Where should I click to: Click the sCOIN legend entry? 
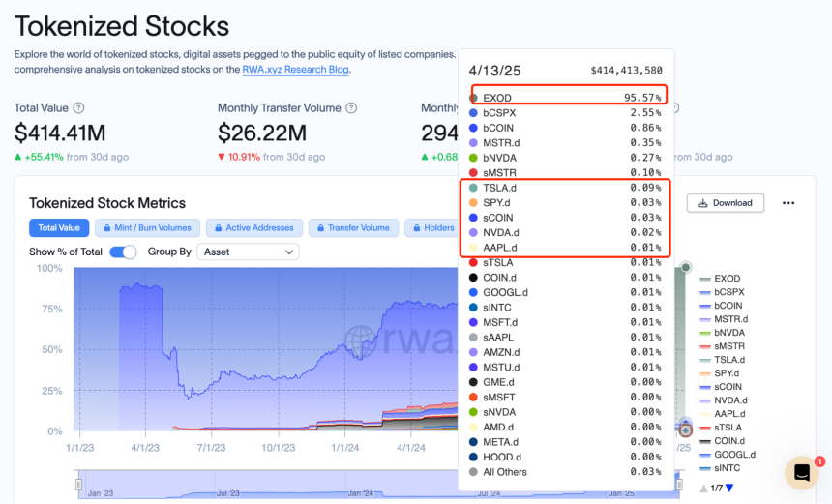pyautogui.click(x=721, y=387)
